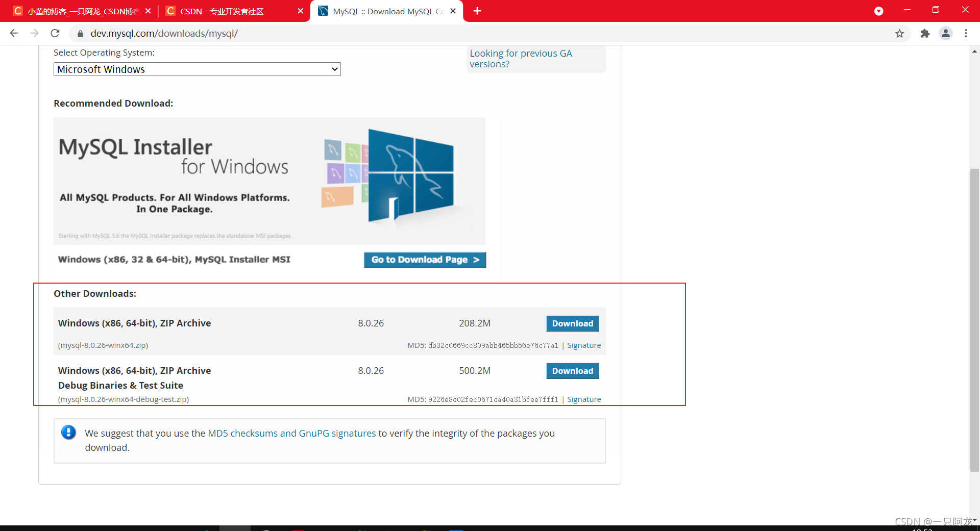980x531 pixels.
Task: Click the mysql-8.0.26-winx64-debug-test.zip filename text
Action: (124, 399)
